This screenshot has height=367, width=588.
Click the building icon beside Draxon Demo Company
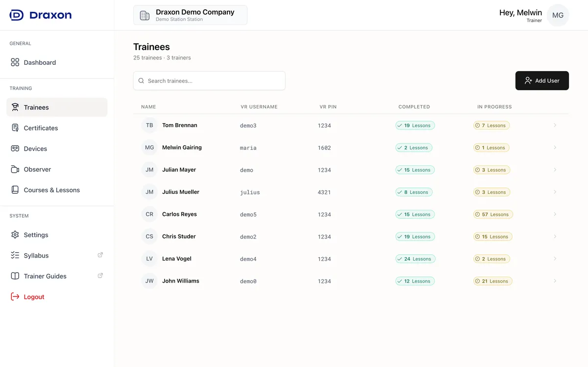145,16
